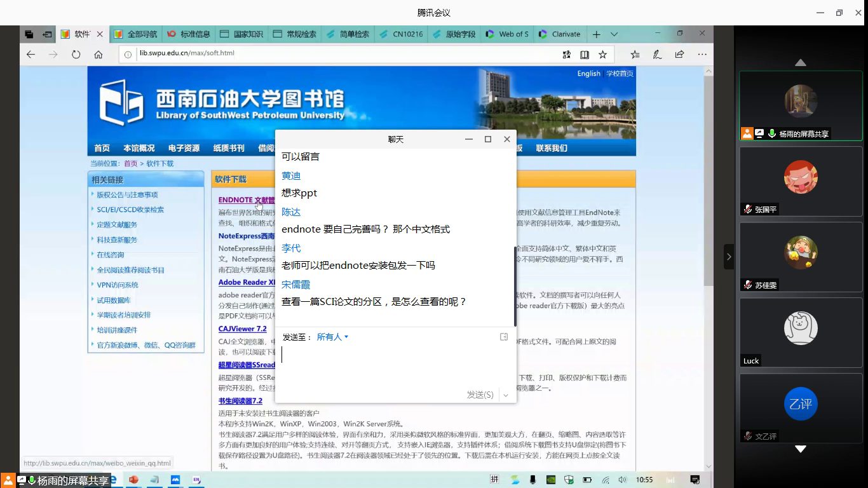This screenshot has height=488, width=868.
Task: Switch to the 全部导航 tab
Action: [136, 34]
